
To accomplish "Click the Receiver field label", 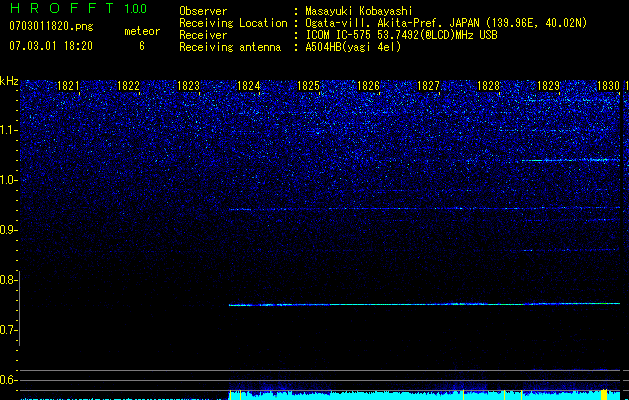I will (203, 35).
